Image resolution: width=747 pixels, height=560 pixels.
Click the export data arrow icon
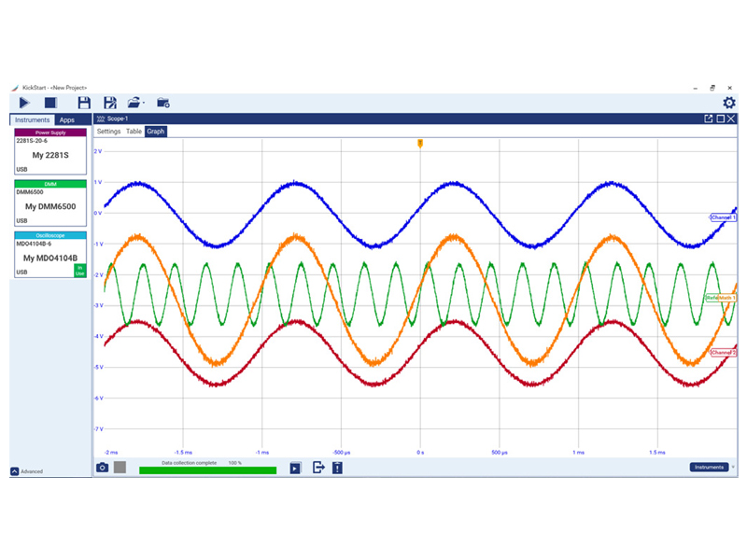[318, 467]
